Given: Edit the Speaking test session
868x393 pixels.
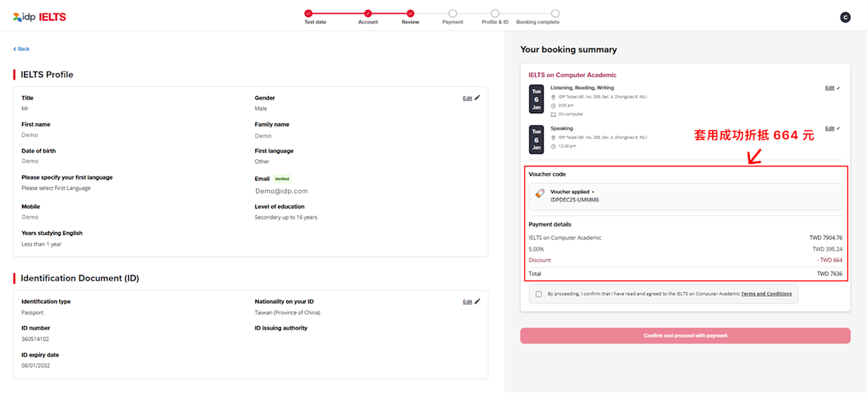Looking at the screenshot, I should pos(832,129).
